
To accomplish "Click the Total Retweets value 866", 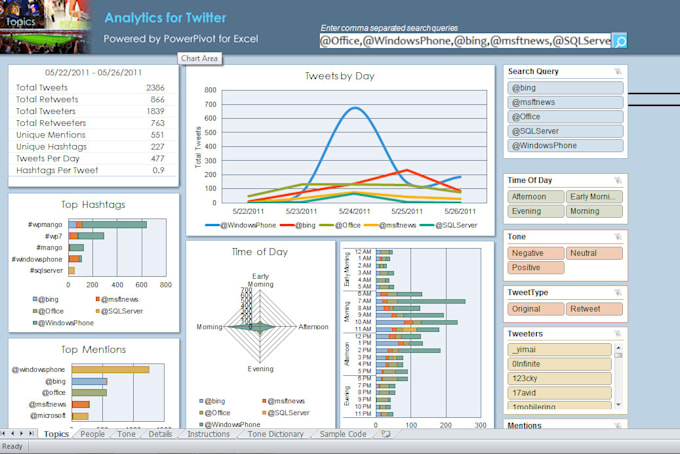I will tap(157, 99).
